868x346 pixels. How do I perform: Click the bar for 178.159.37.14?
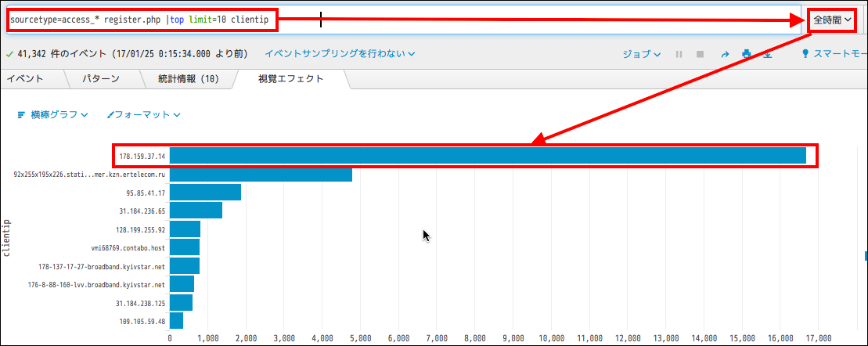[487, 156]
